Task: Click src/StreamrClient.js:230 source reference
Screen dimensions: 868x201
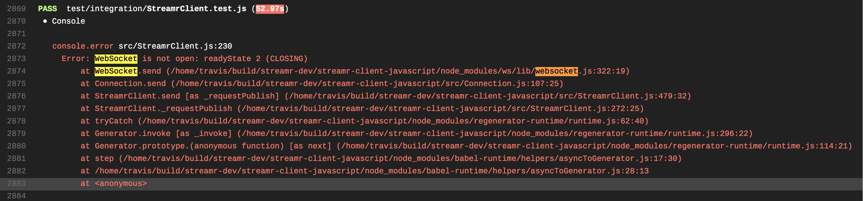Action: 175,46
